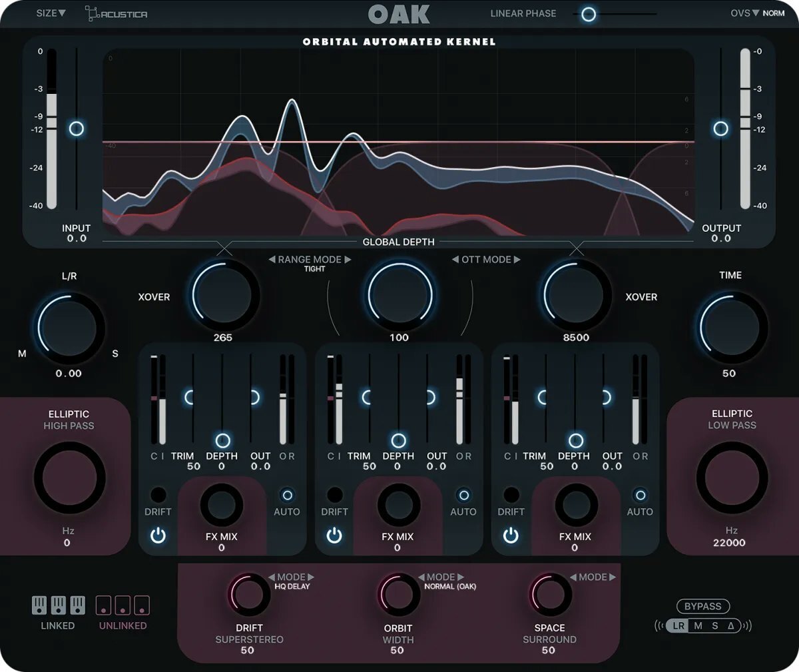Click the DRIFT Superstereo knob

(x=248, y=595)
